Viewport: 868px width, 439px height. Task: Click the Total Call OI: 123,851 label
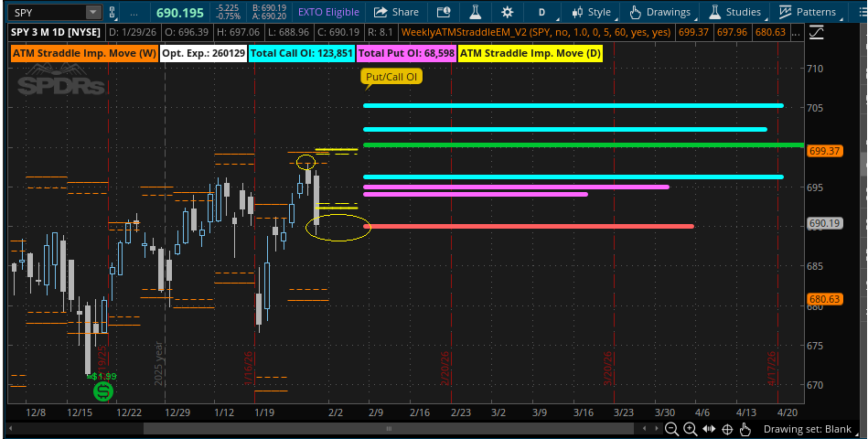point(302,54)
